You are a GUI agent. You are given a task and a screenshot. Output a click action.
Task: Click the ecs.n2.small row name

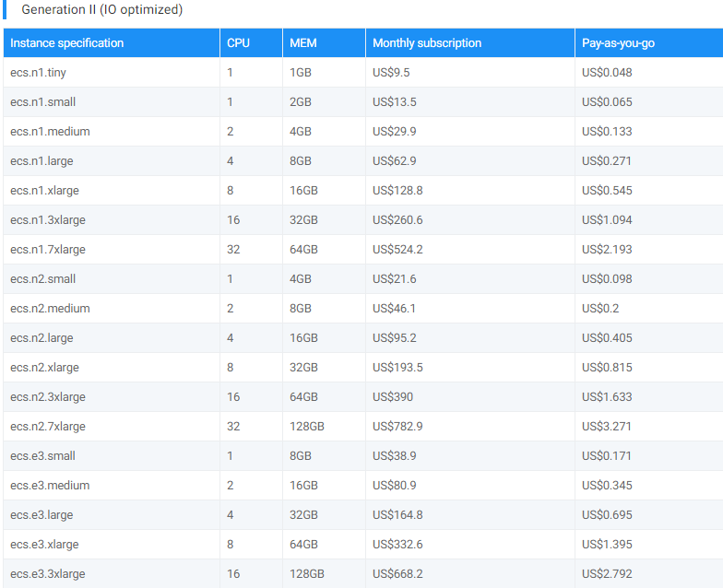[x=42, y=278]
